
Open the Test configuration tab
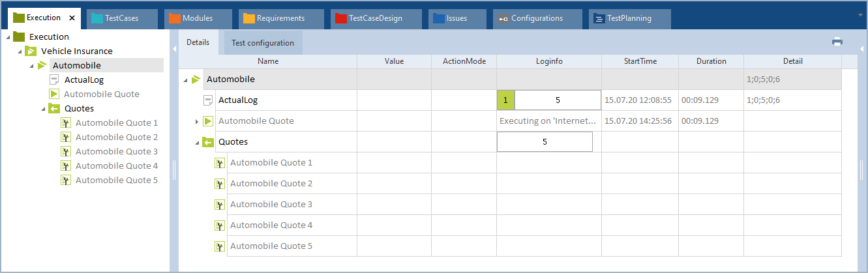[x=263, y=43]
